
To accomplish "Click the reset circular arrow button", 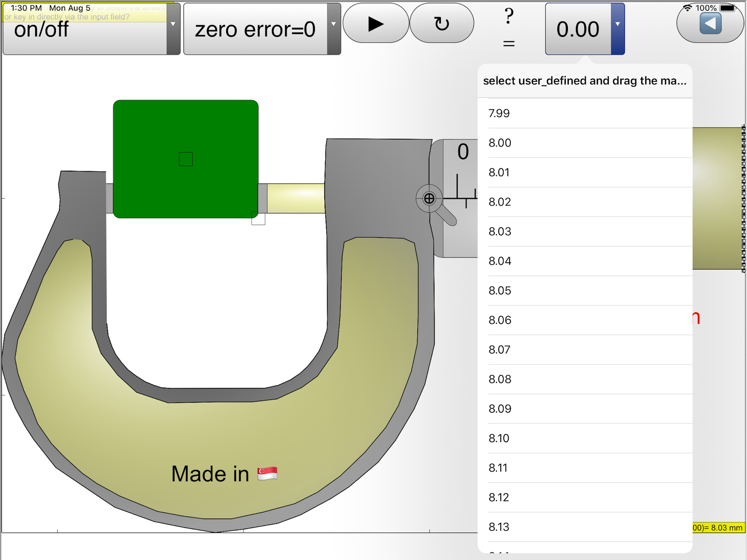I will pyautogui.click(x=441, y=24).
